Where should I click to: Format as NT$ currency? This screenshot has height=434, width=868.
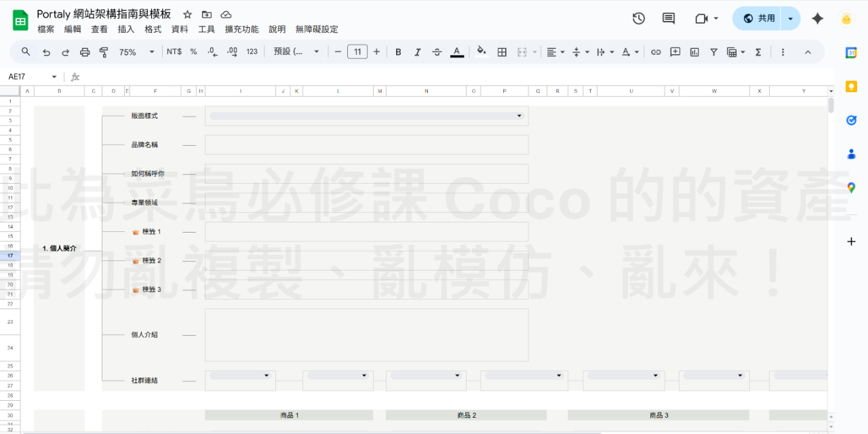click(174, 52)
